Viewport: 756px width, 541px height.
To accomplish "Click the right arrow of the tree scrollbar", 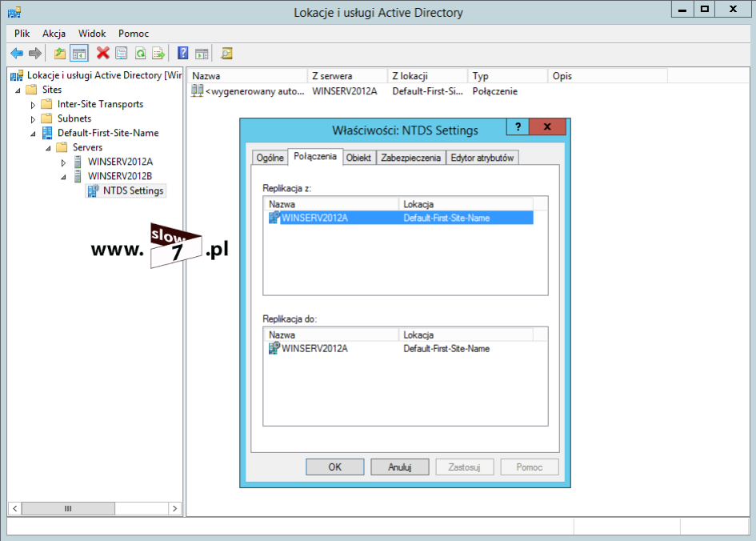I will (174, 508).
